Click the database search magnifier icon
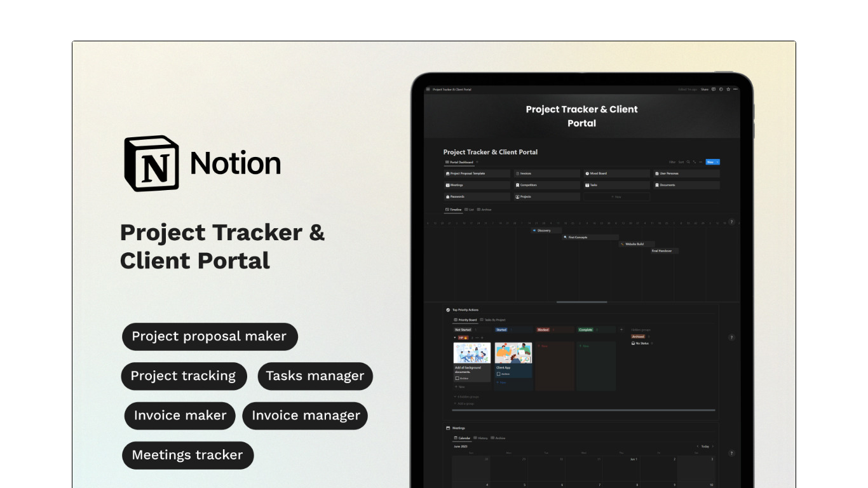 point(688,162)
